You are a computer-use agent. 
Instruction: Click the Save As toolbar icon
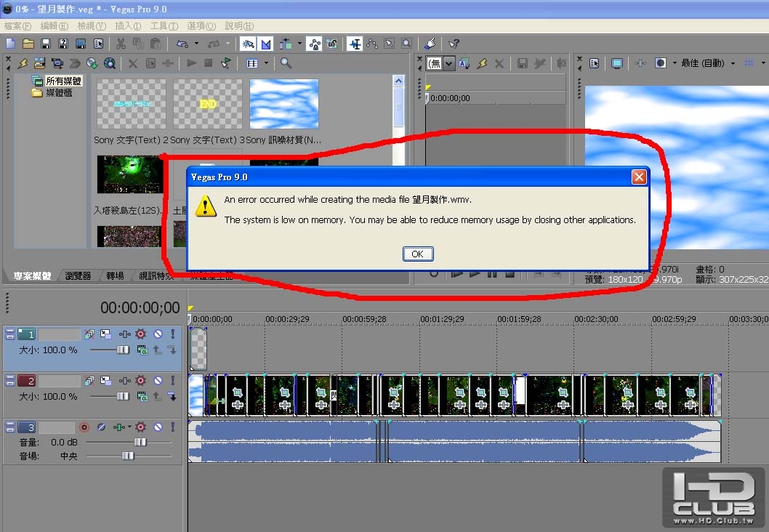63,44
